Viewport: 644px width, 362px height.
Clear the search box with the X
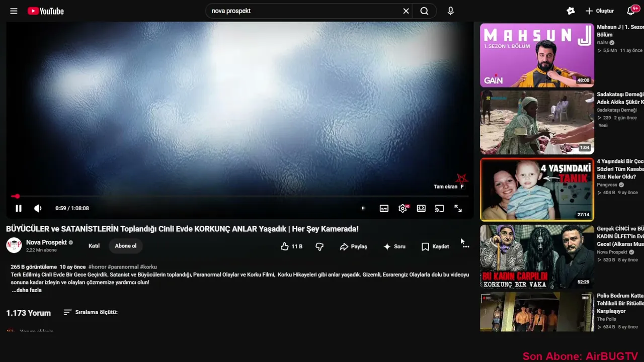[x=406, y=11]
